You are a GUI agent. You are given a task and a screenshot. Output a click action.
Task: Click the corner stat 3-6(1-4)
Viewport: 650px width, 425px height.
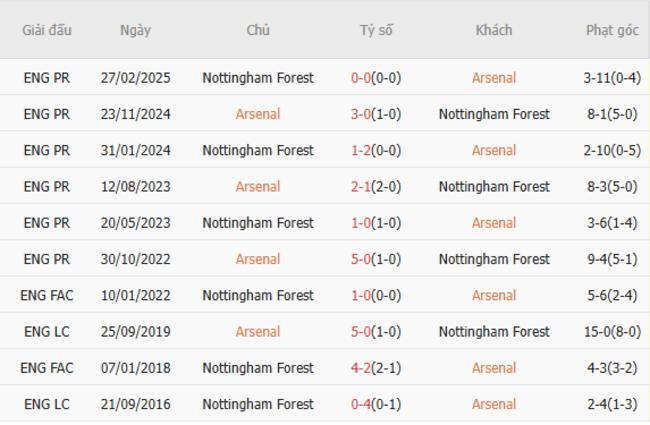click(612, 223)
